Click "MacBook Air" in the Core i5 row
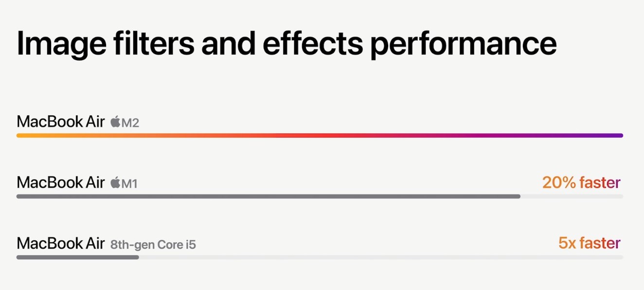This screenshot has height=290, width=644. (x=60, y=243)
